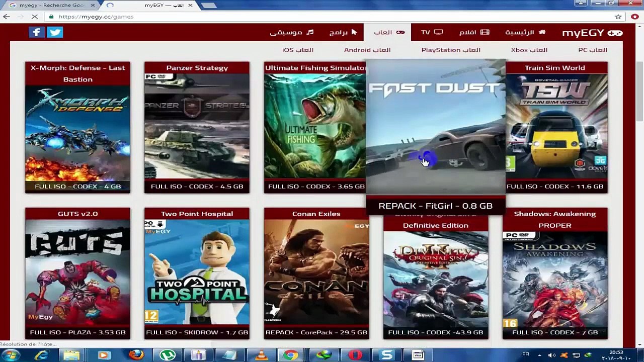This screenshot has width=644, height=362.
Task: Open Windows Explorer from the taskbar
Action: pyautogui.click(x=71, y=355)
